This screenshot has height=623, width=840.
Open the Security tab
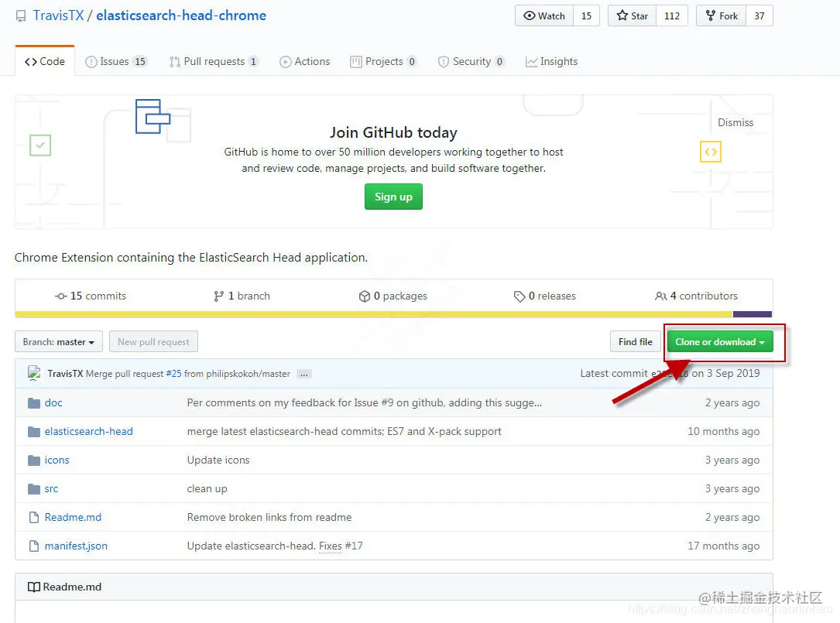[471, 61]
